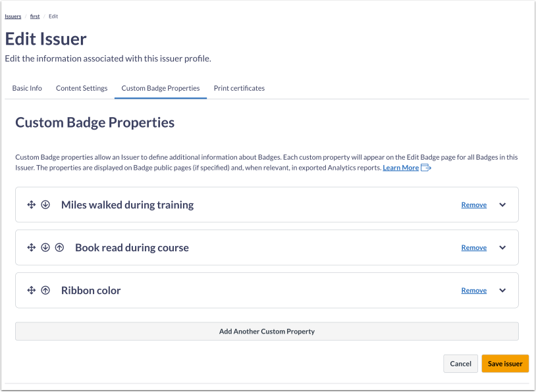The height and width of the screenshot is (392, 536).
Task: Save the issuer changes
Action: (x=504, y=363)
